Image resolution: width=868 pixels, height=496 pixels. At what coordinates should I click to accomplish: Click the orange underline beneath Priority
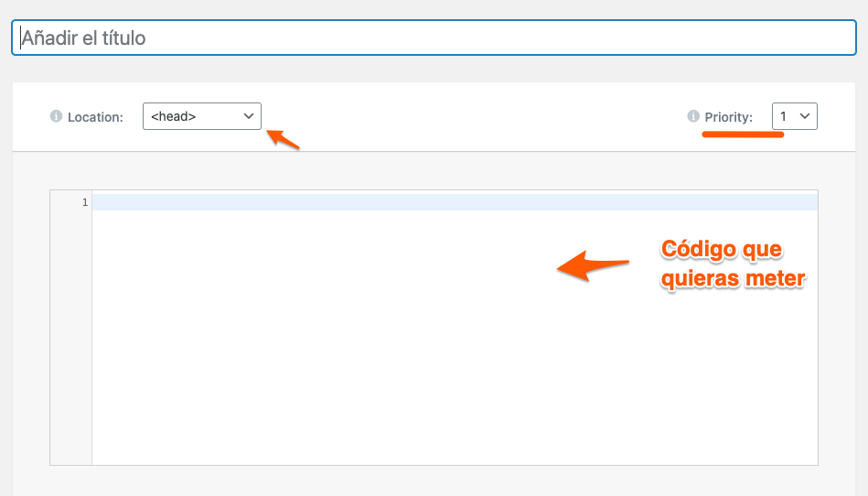(743, 134)
